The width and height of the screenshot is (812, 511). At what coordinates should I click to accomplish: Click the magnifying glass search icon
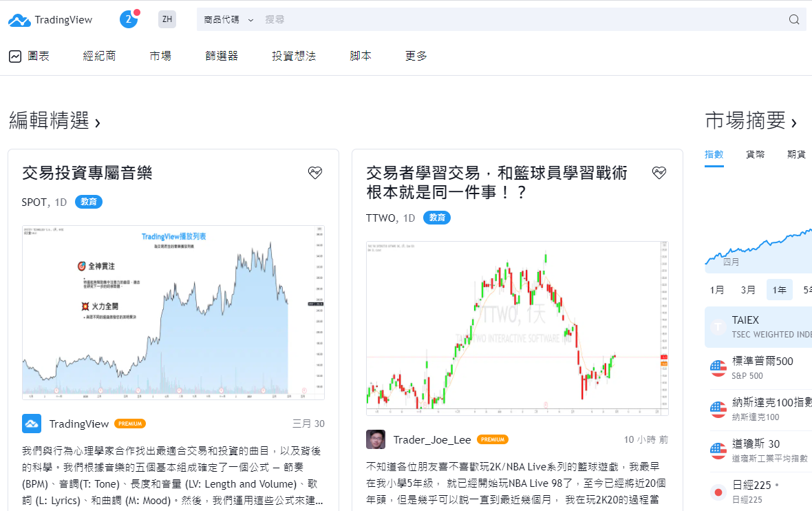[794, 20]
